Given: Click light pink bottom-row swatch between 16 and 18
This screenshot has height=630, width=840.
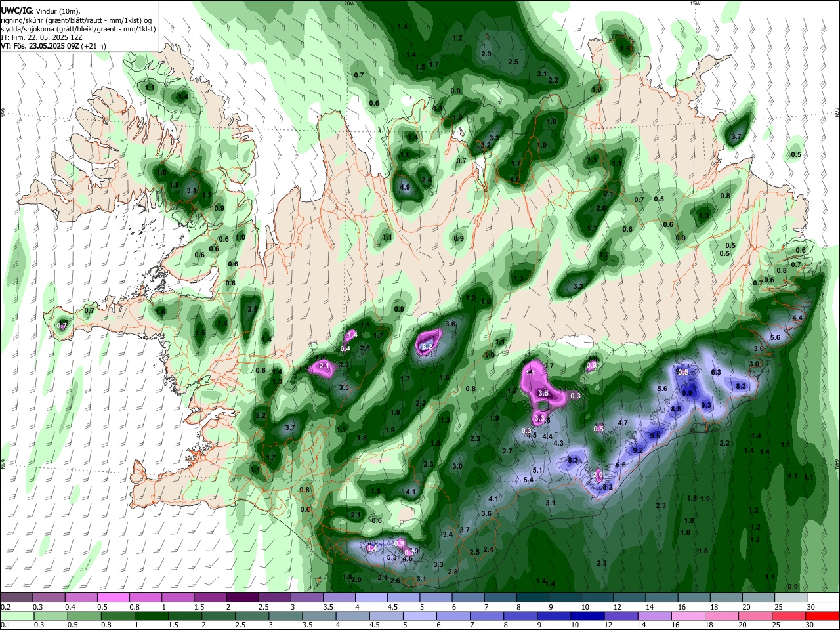Looking at the screenshot, I should click(688, 616).
